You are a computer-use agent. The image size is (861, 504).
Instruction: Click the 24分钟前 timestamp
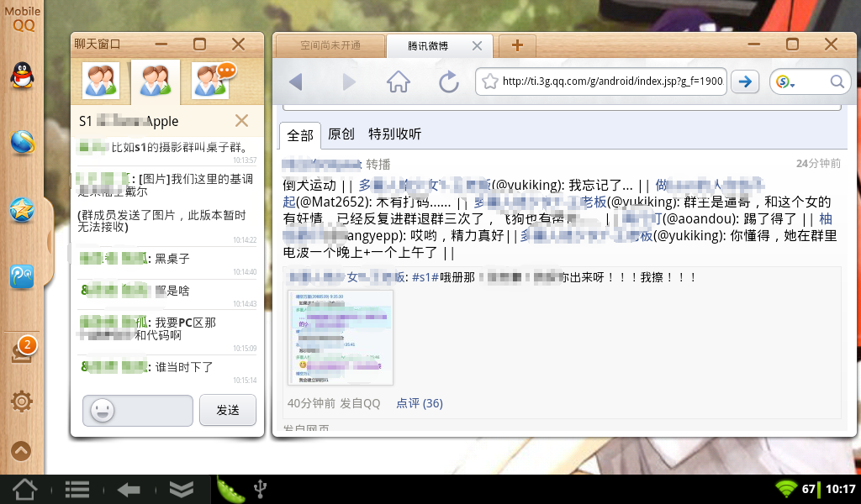818,164
